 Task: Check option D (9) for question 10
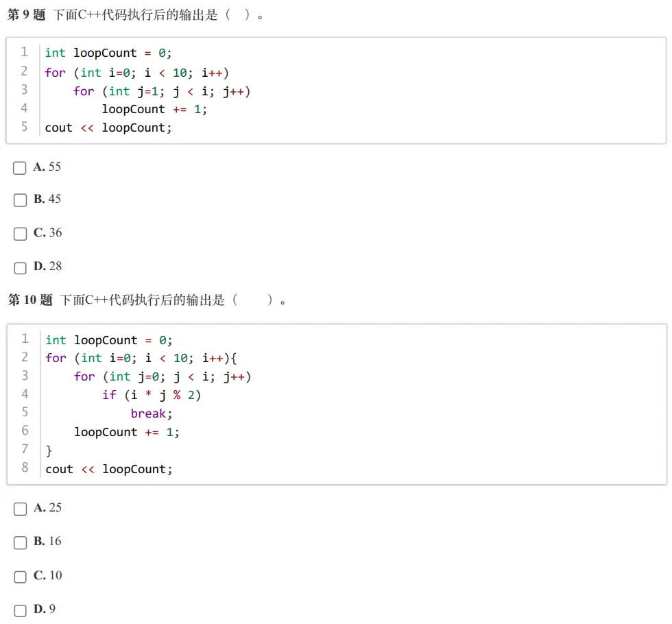pos(19,610)
